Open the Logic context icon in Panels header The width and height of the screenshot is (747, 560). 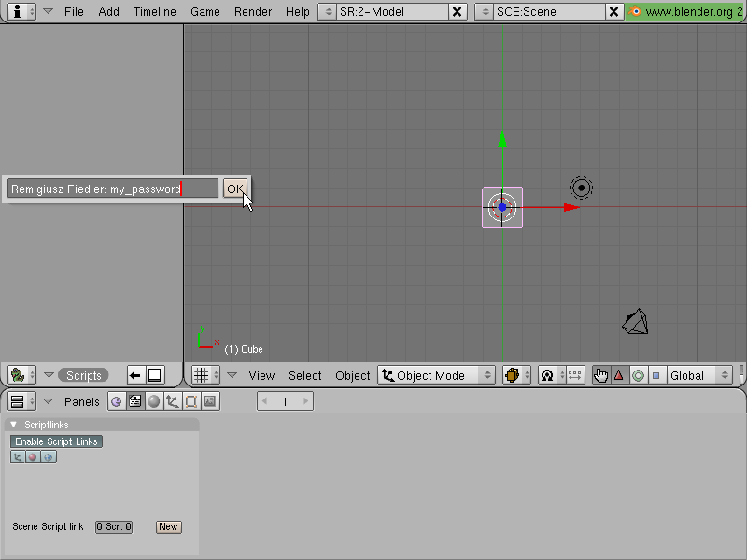[x=116, y=401]
